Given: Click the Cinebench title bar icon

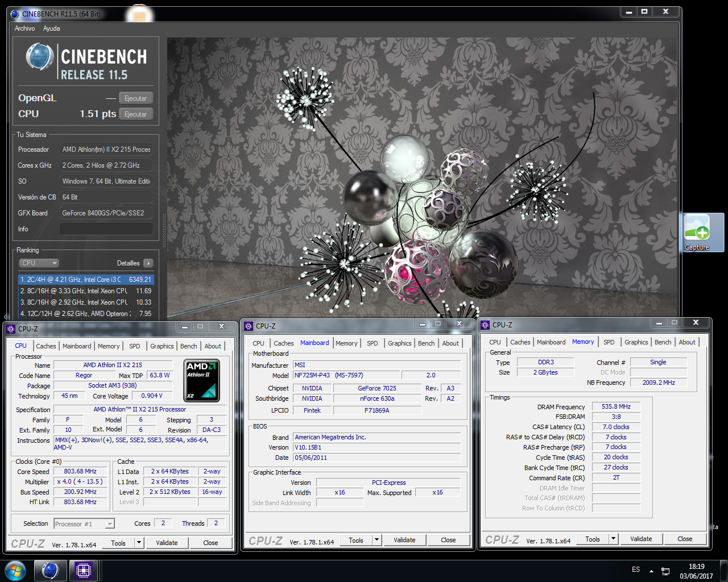Looking at the screenshot, I should coord(15,14).
